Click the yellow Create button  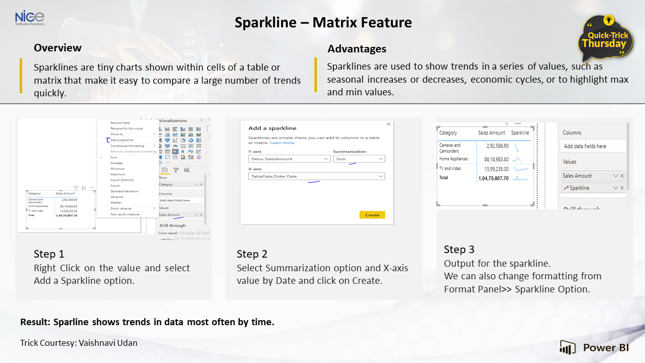coord(372,215)
